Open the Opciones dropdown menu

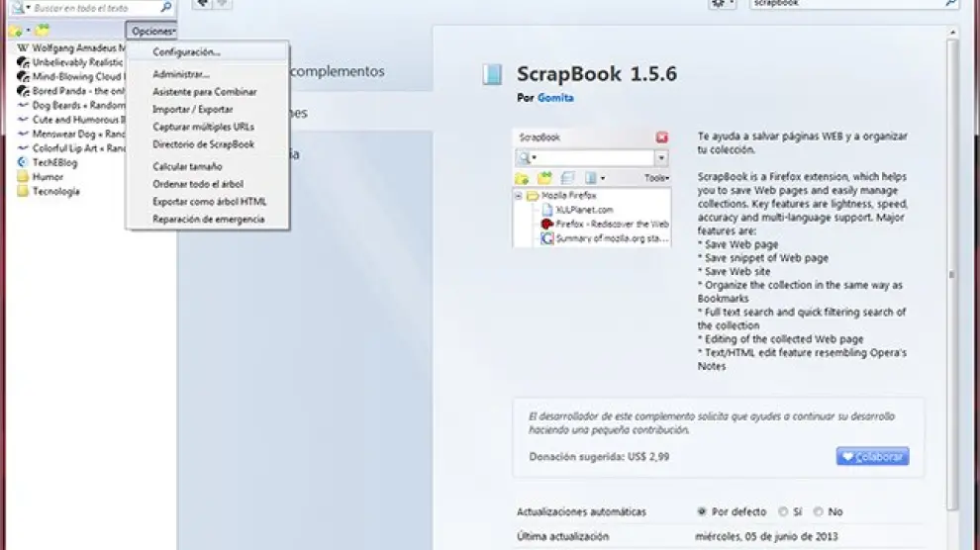152,32
